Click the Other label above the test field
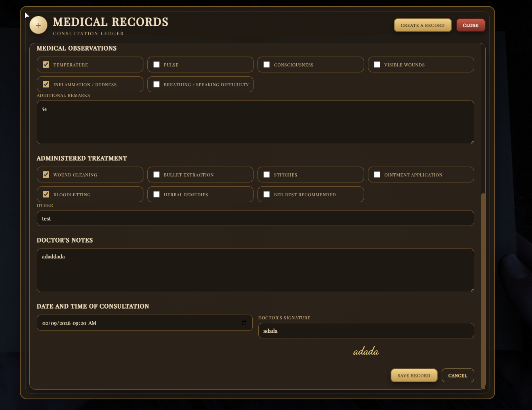This screenshot has height=410, width=532. point(45,205)
